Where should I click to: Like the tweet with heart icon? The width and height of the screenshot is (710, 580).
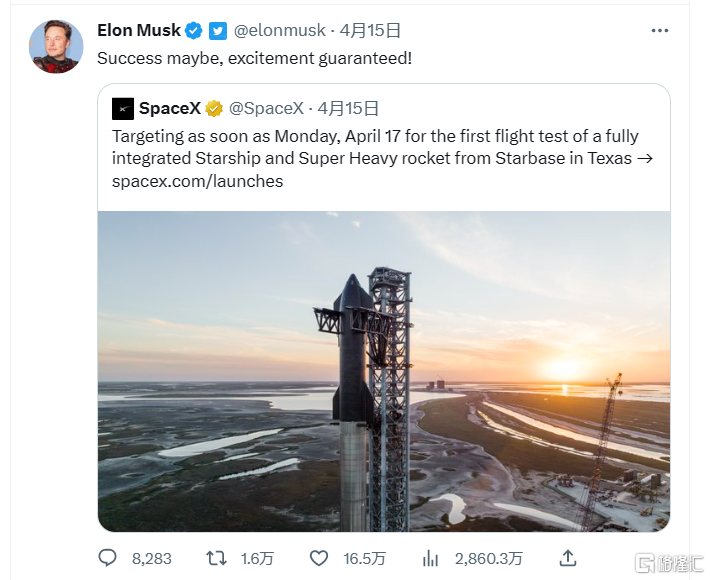319,557
